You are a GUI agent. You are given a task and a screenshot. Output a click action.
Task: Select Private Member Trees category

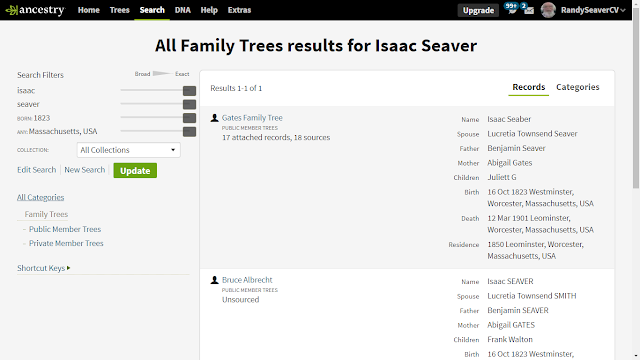[66, 243]
